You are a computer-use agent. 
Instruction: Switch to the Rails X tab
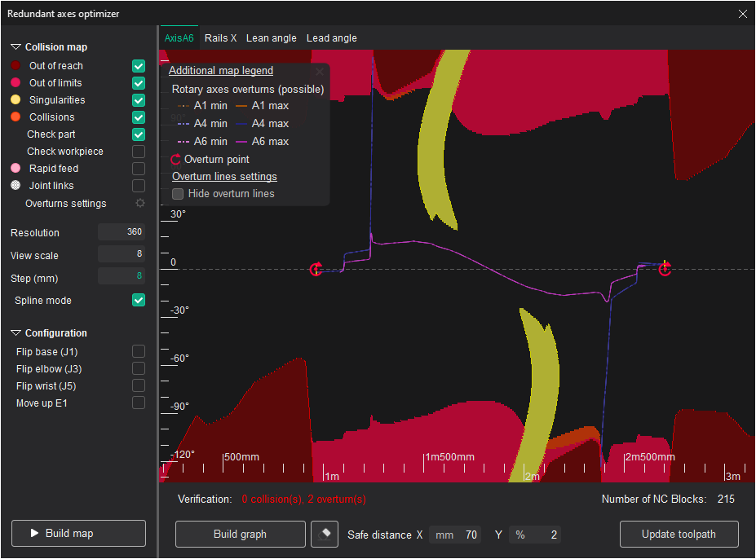click(x=220, y=38)
